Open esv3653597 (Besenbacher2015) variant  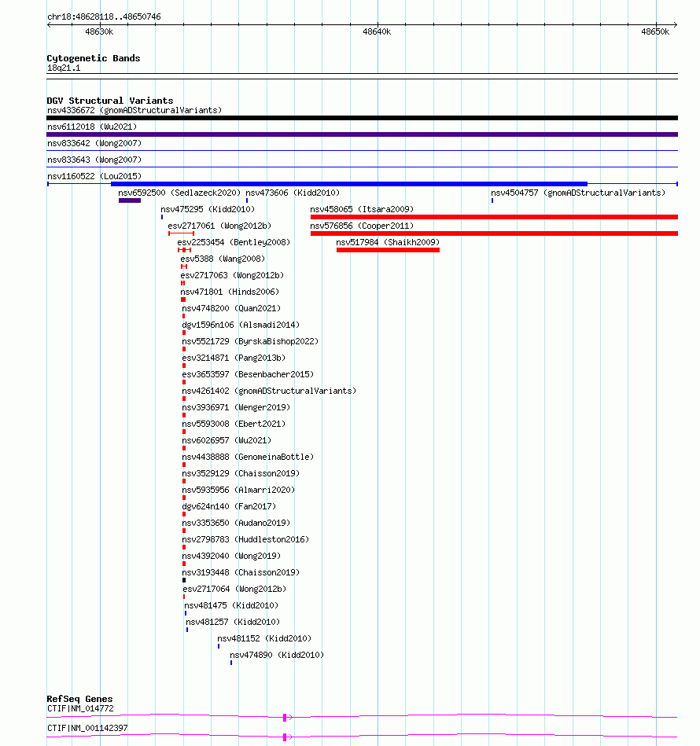pyautogui.click(x=248, y=374)
